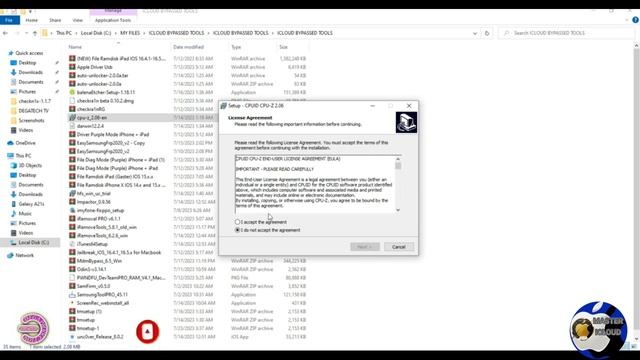Image resolution: width=640 pixels, height=360 pixels.
Task: Select imyfone-fixppo_setup application icon
Action: tap(72, 210)
